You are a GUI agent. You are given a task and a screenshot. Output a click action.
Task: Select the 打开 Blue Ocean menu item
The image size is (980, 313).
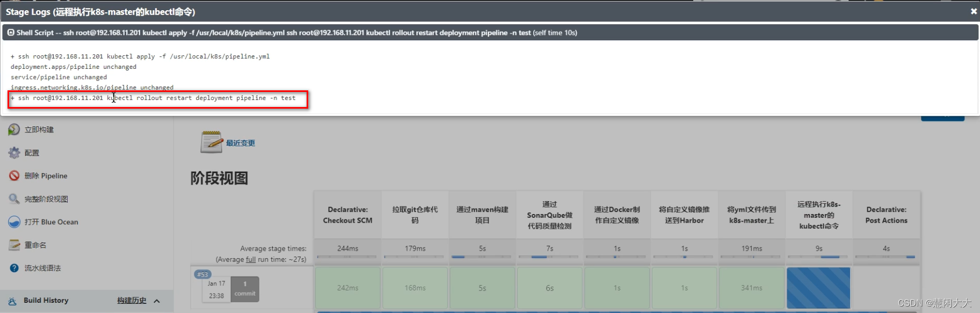click(x=51, y=222)
